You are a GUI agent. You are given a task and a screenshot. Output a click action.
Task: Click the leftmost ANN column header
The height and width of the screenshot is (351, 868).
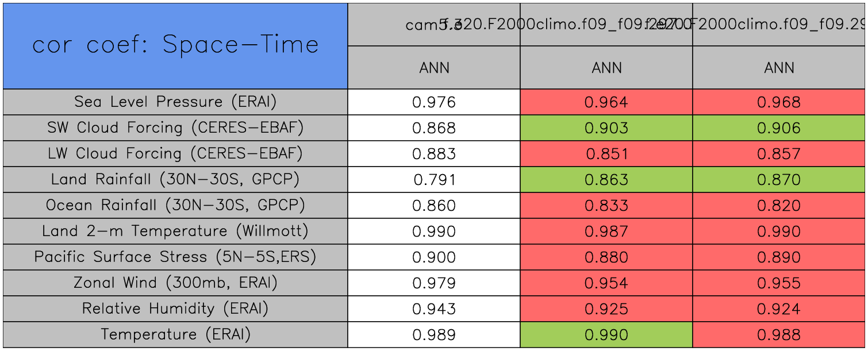click(434, 68)
